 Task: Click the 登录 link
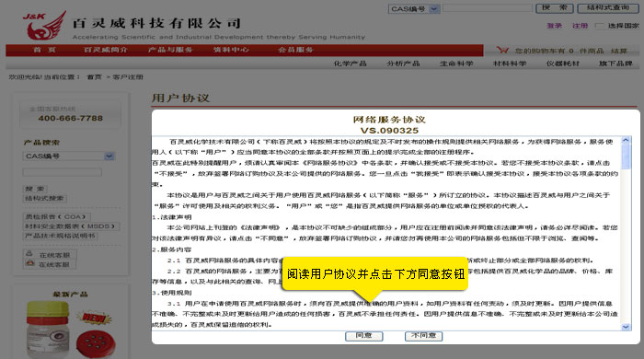coord(554,26)
